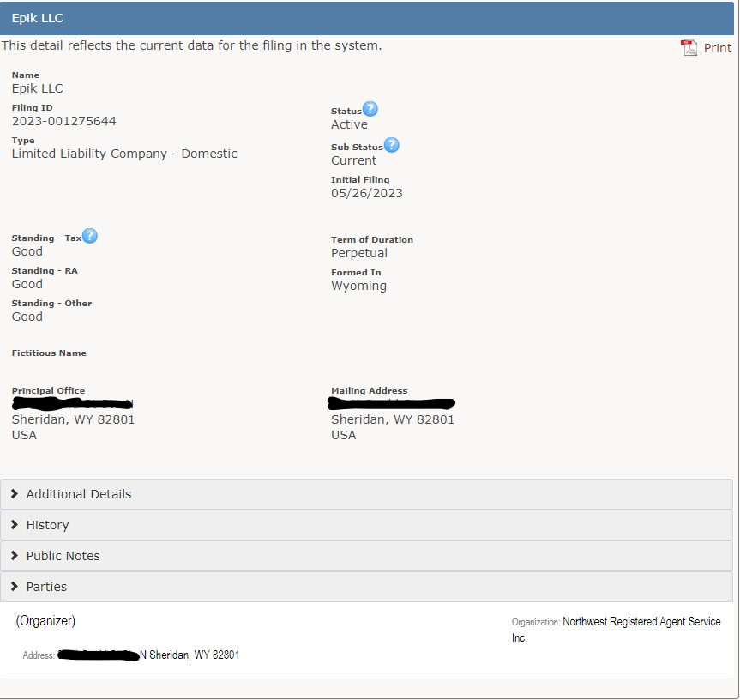Click the Northwest Registered Agent Service Inc organization

coord(617,630)
